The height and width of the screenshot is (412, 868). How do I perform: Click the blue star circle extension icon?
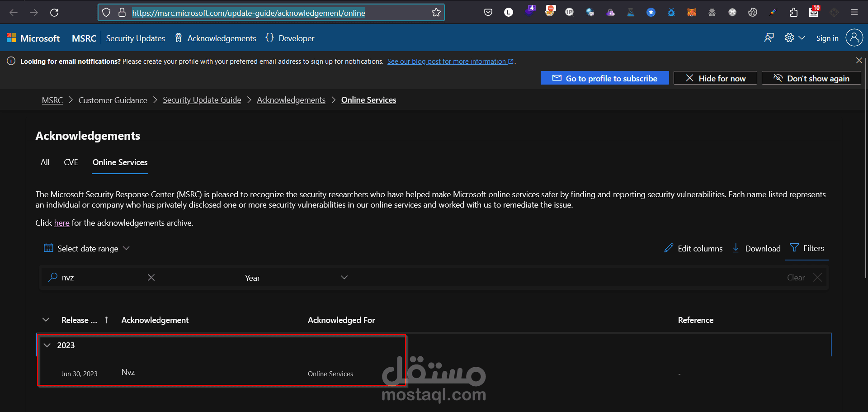[x=651, y=13]
